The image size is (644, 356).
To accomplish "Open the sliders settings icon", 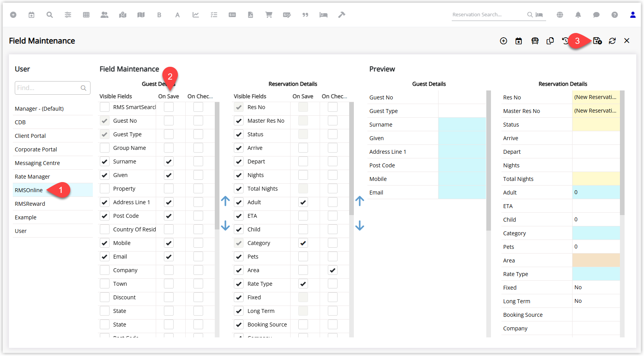I will tap(68, 15).
